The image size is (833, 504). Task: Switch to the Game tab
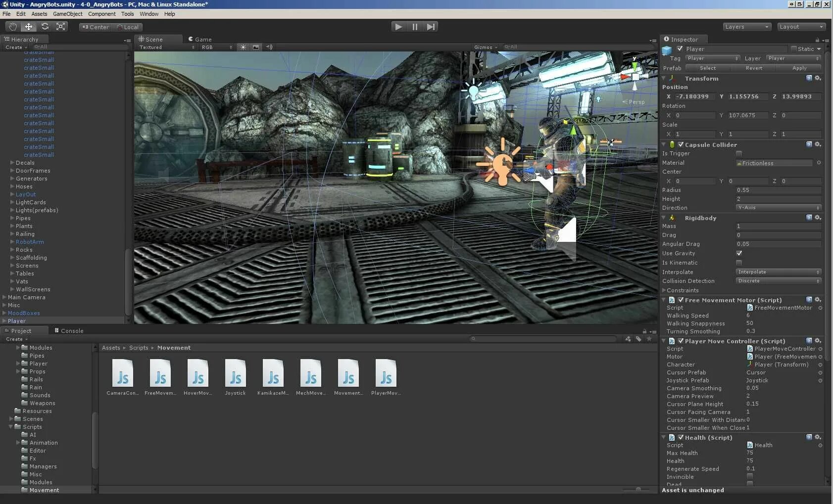click(200, 40)
